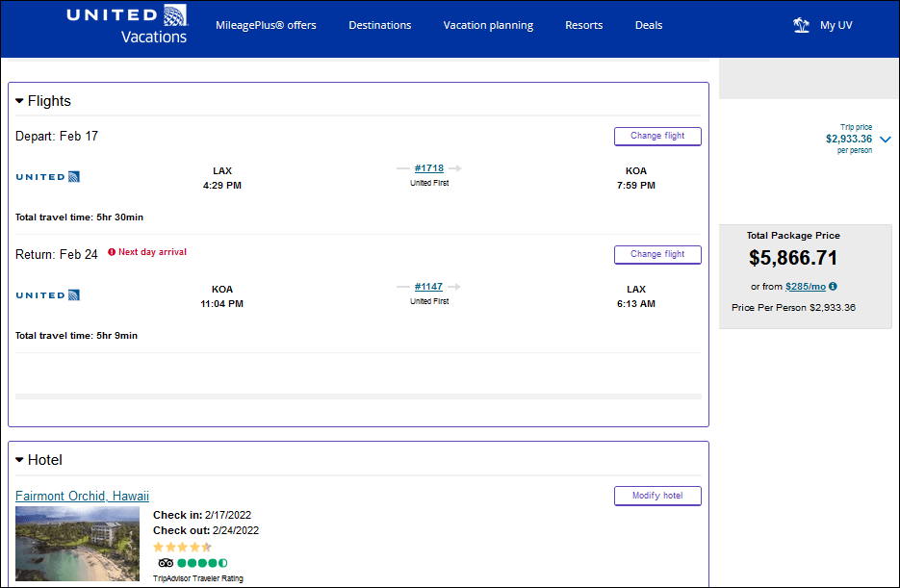Collapse the Flights section triangle

[19, 101]
